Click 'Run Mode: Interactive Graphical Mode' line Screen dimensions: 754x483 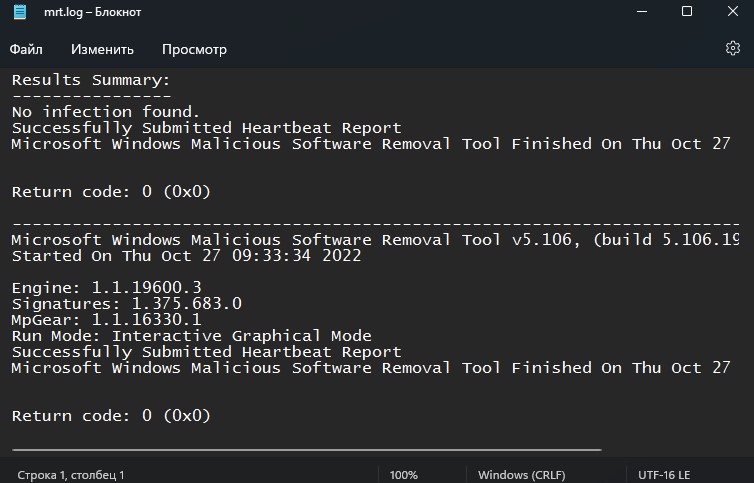click(x=191, y=335)
